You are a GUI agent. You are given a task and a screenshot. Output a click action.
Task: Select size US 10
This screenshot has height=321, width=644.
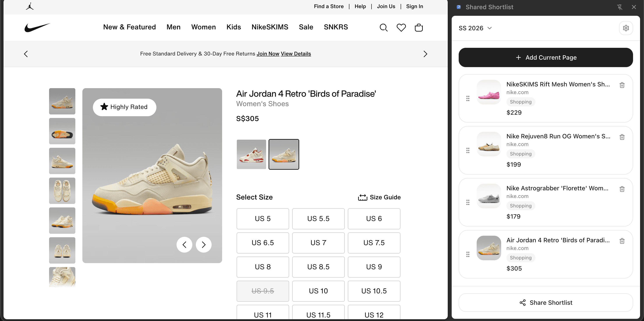[318, 291]
